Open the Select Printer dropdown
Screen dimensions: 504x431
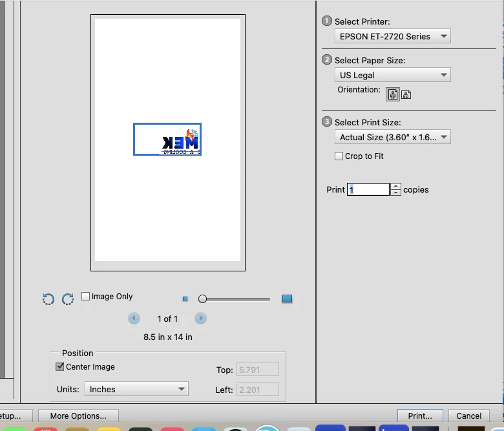pyautogui.click(x=392, y=36)
